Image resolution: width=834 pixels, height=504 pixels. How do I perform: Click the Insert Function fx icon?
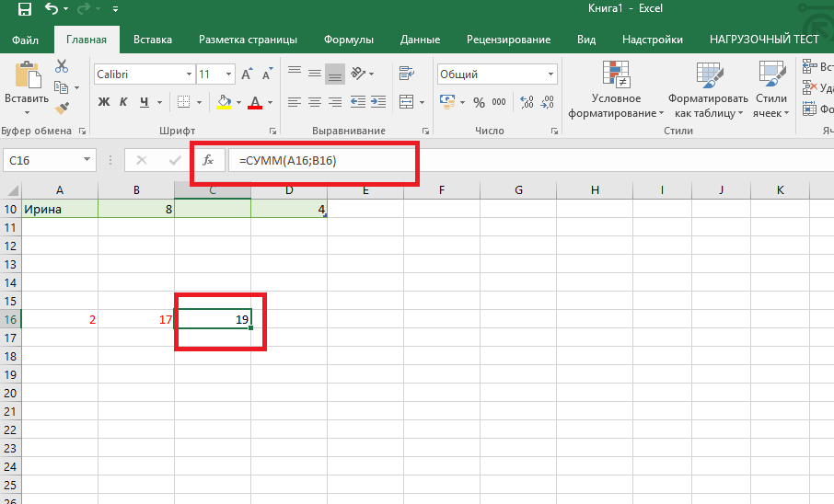point(208,160)
